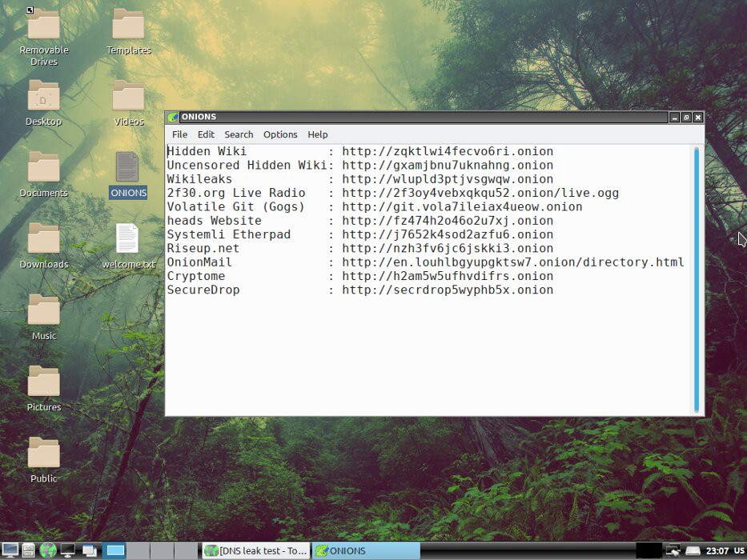Launch the web browser globe icon in the taskbar
Screen dimensions: 747x560
48,550
